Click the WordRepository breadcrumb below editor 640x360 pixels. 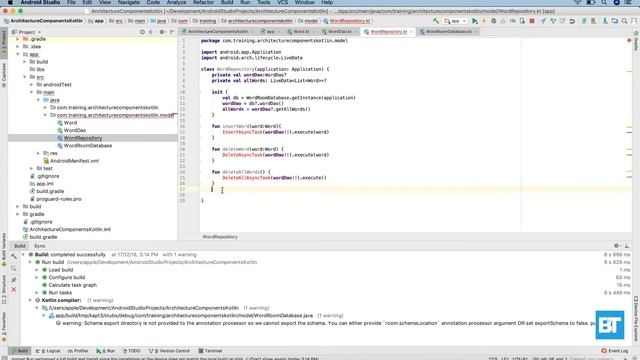(220, 237)
